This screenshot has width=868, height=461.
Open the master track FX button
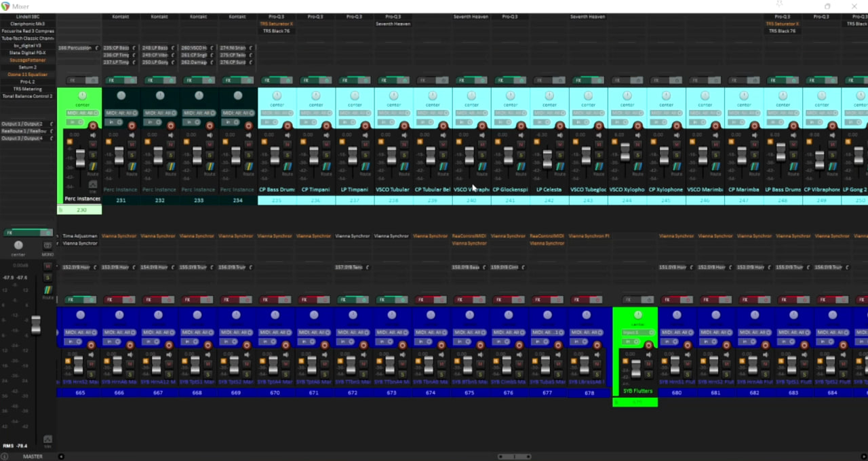[x=21, y=233]
